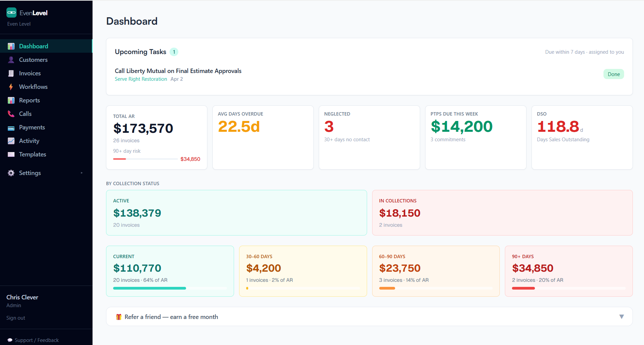Screen dimensions: 644x345
Task: Click the Templates envelope icon
Action: pyautogui.click(x=11, y=154)
